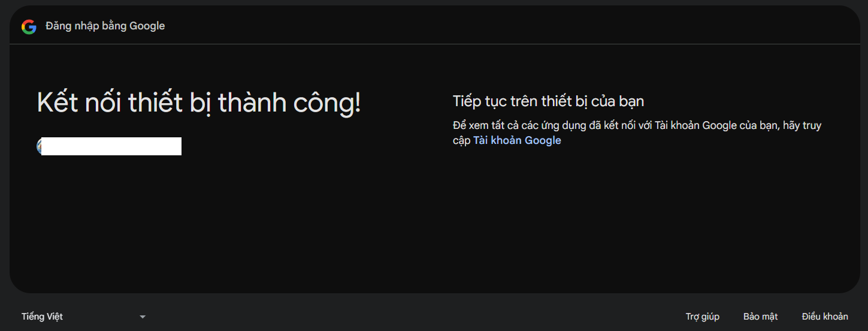Click the word Google in header title
The width and height of the screenshot is (868, 331).
click(x=147, y=26)
